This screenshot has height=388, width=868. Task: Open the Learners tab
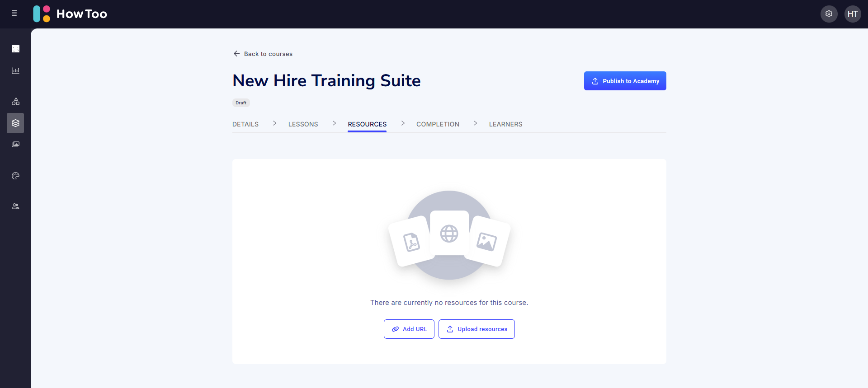coord(505,124)
